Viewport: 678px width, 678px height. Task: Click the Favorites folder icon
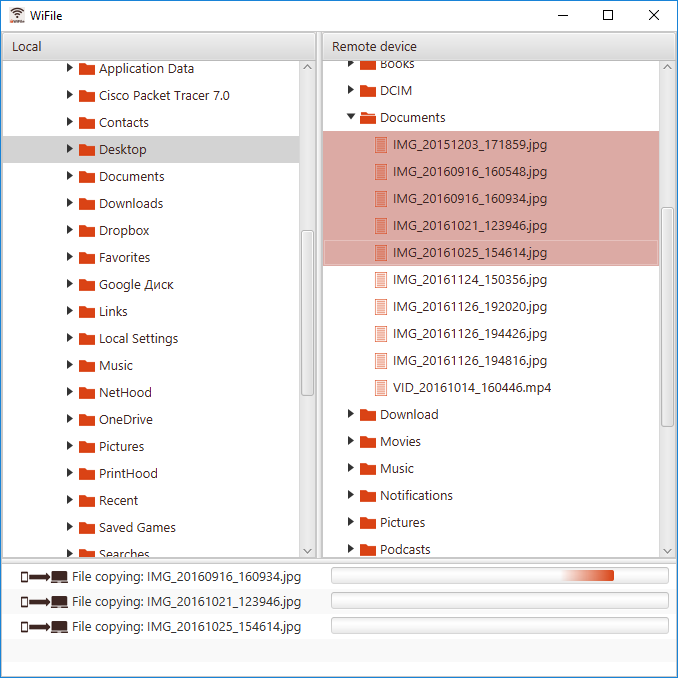pos(87,258)
